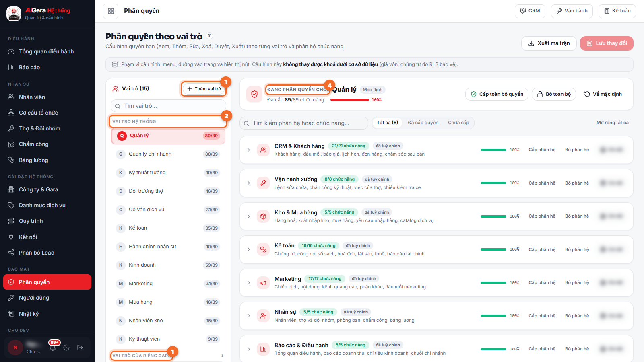
Task: Click the Chấm công sidebar icon
Action: click(x=11, y=144)
